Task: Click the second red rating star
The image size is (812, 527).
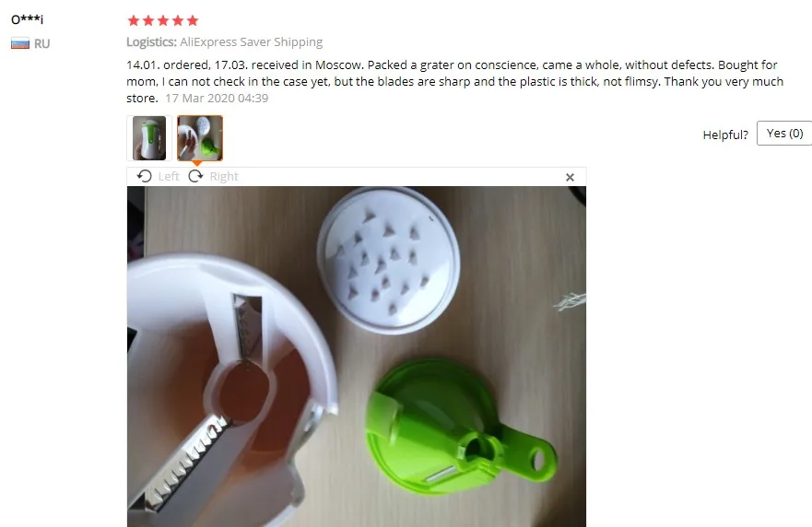Action: point(148,20)
